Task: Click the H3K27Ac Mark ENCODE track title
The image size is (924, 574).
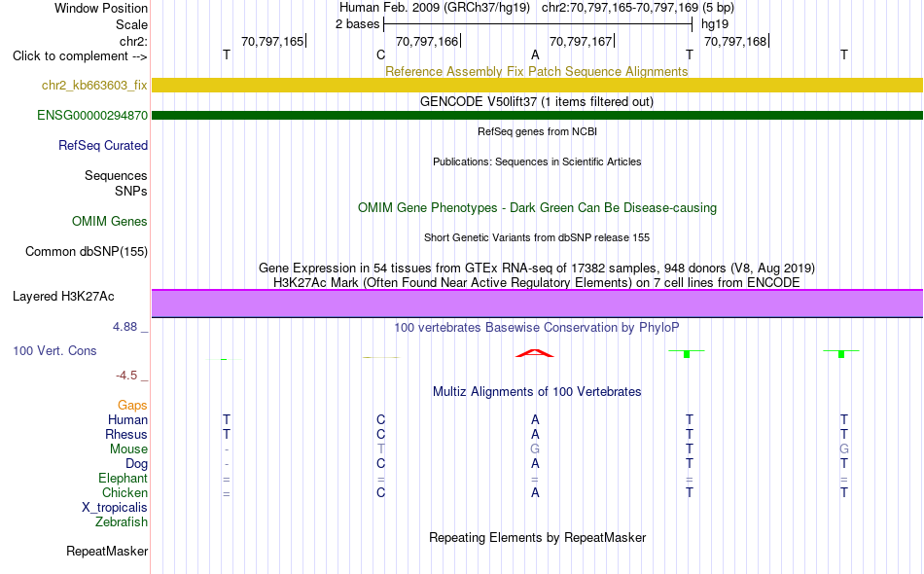Action: coord(537,282)
